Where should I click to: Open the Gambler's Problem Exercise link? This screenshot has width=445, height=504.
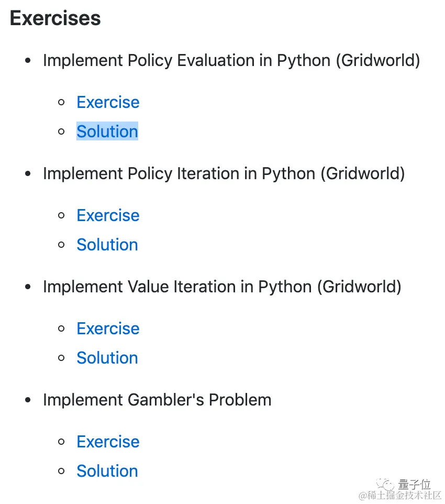(x=108, y=442)
